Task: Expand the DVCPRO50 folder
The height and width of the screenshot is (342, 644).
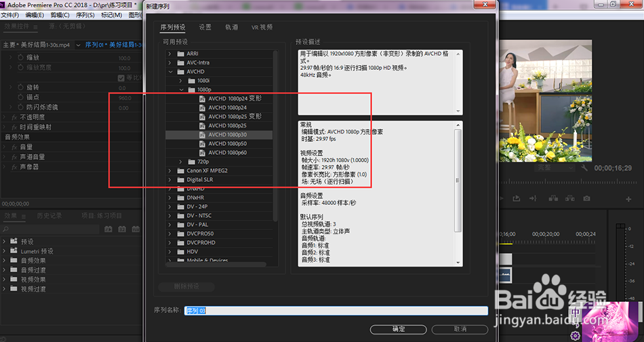Action: click(170, 233)
